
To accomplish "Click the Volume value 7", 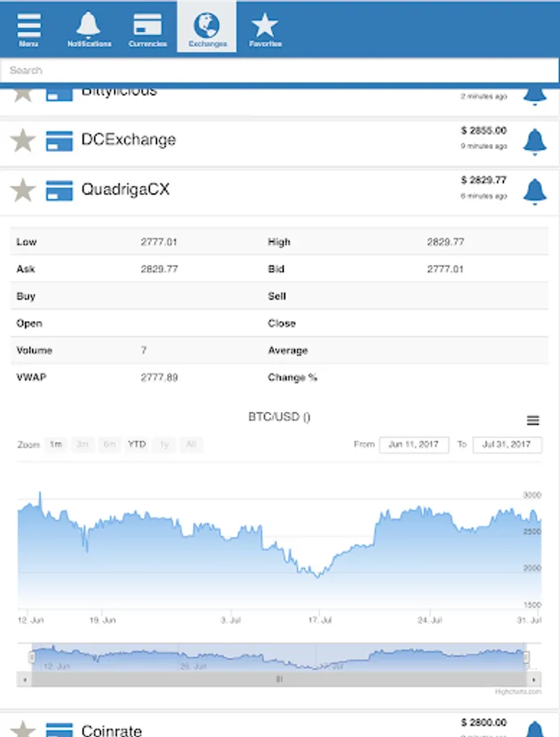I will click(144, 350).
